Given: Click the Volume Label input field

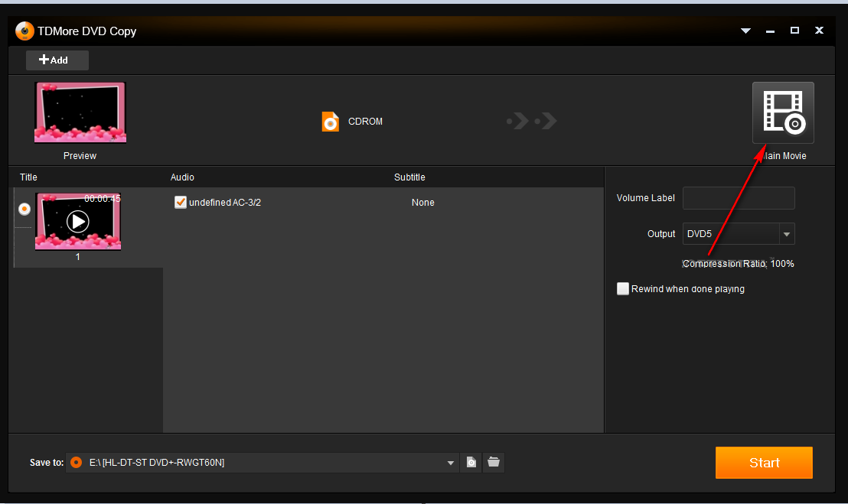Looking at the screenshot, I should pos(739,198).
